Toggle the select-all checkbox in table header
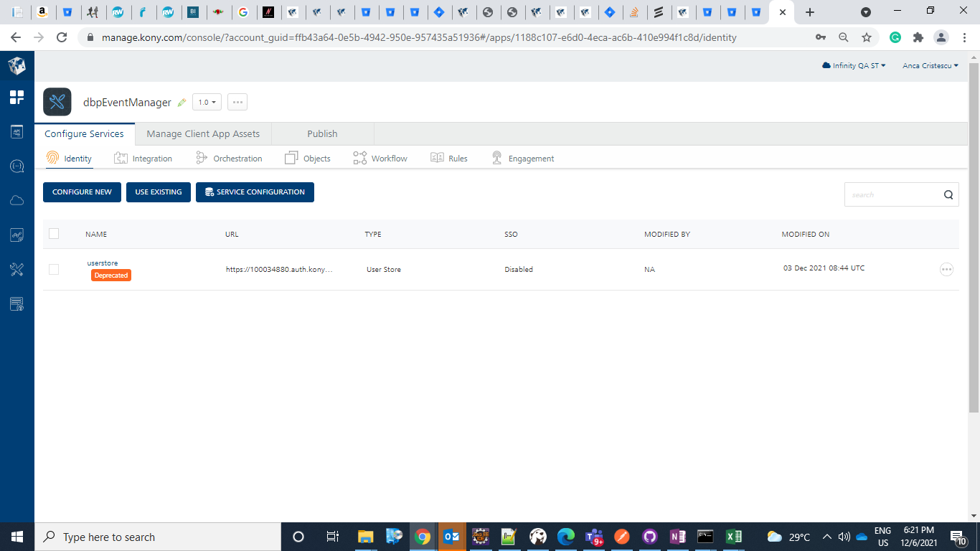Image resolution: width=980 pixels, height=551 pixels. click(x=54, y=233)
